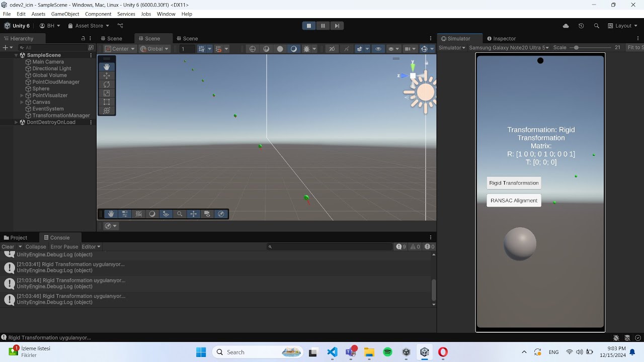Advance one frame with the Step button
Image resolution: width=644 pixels, height=362 pixels.
pos(337,26)
